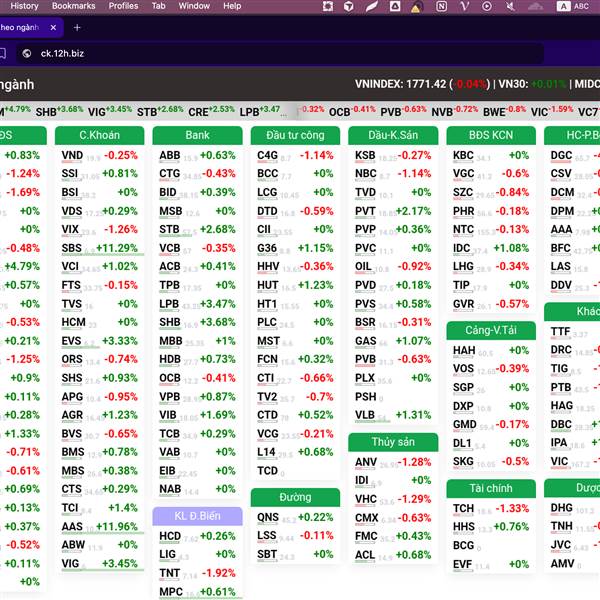
Task: Open the warning triangle menu bar icon
Action: tap(416, 7)
